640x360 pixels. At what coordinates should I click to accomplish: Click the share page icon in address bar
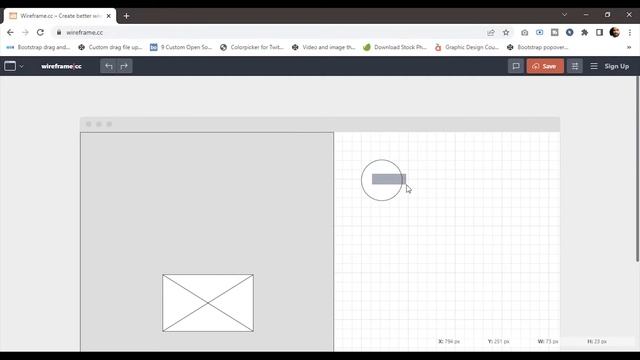(x=491, y=32)
